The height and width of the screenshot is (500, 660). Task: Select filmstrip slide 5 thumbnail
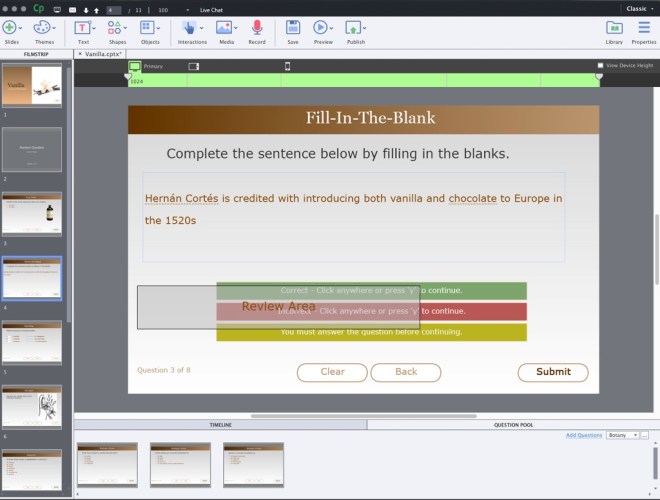pyautogui.click(x=32, y=343)
